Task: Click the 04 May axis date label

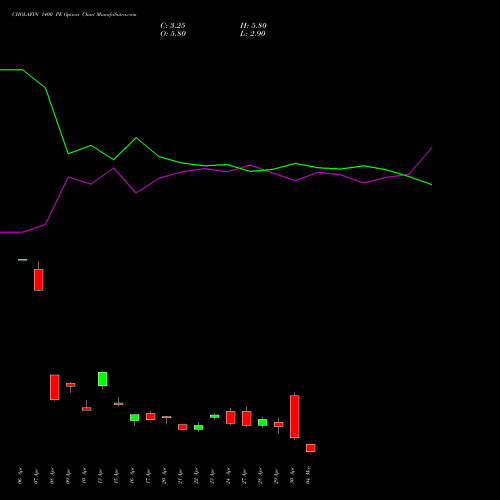Action: click(308, 475)
